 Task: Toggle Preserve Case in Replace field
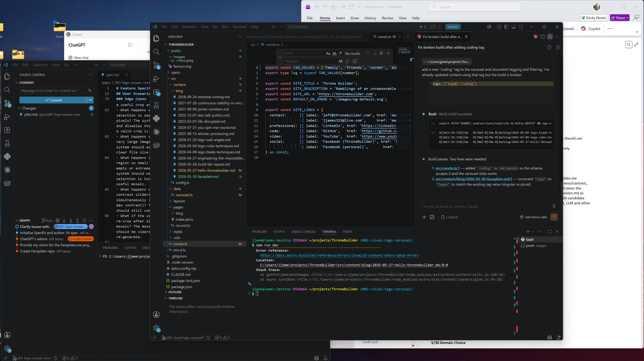[x=340, y=61]
